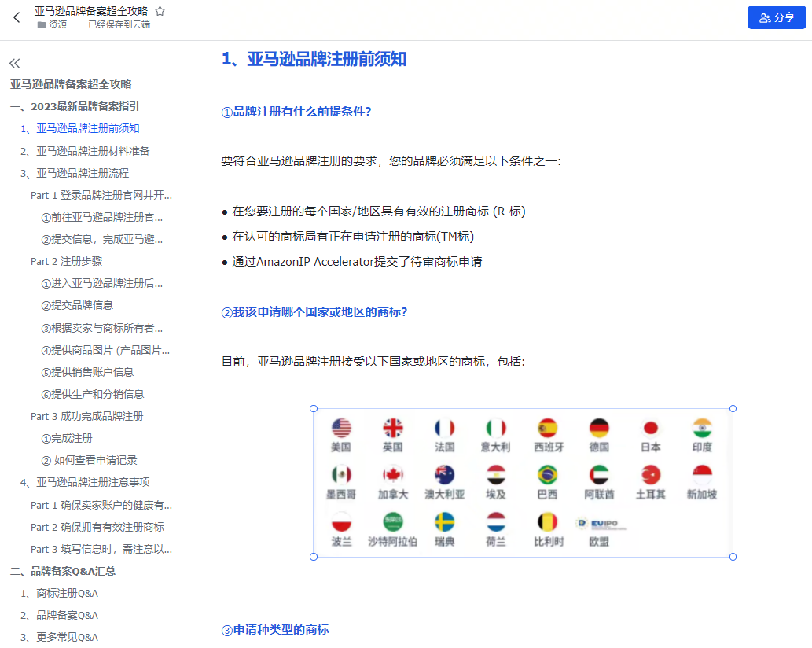Jump to 2、品牌备案Q&A

pyautogui.click(x=59, y=616)
